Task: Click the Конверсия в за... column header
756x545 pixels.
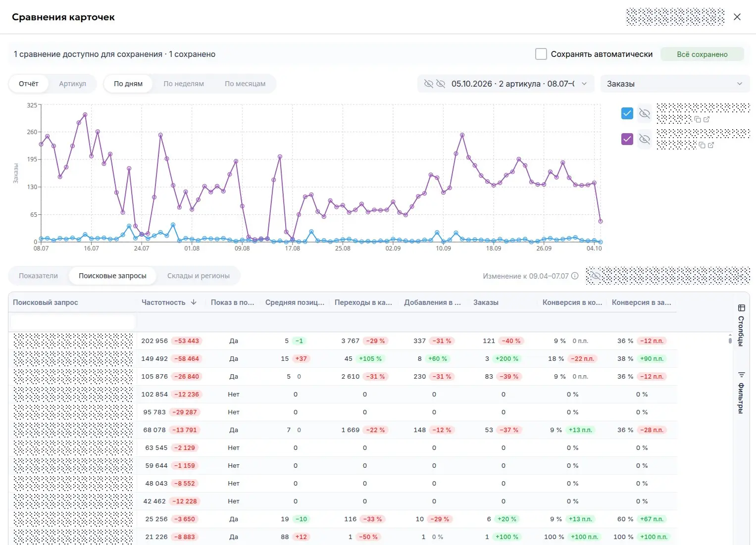Action: tap(642, 302)
